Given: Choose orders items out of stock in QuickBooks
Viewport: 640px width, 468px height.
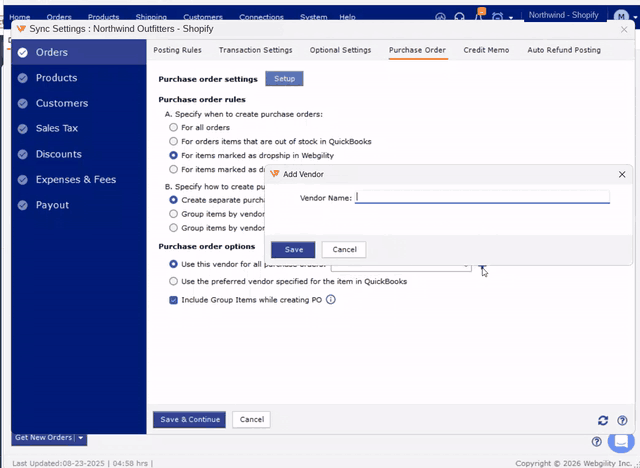Looking at the screenshot, I should click(x=173, y=141).
